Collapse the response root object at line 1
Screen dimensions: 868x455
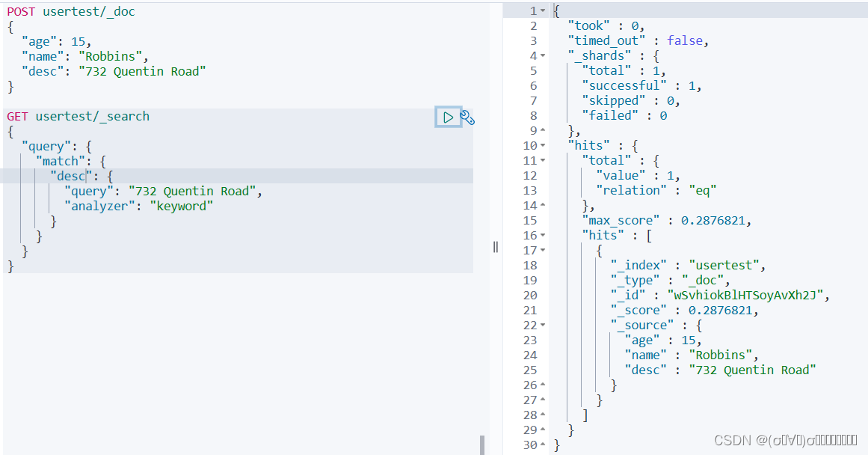(543, 11)
